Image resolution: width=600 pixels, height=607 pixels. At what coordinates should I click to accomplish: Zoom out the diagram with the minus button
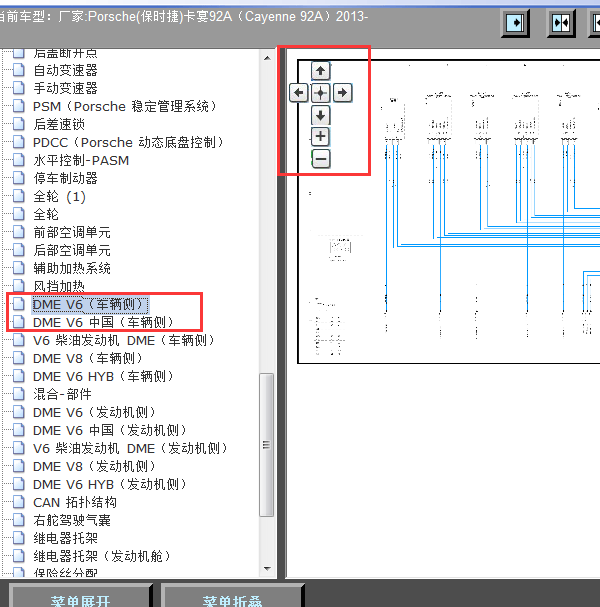(321, 159)
